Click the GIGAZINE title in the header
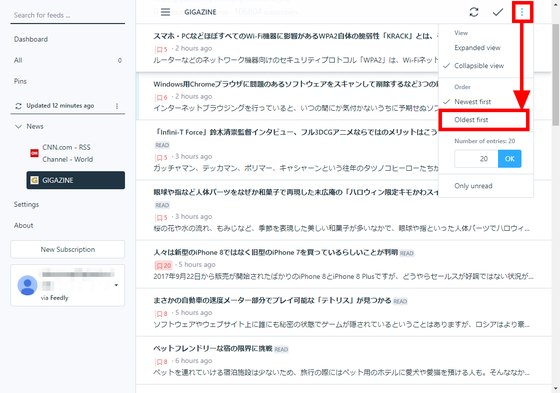Image resolution: width=560 pixels, height=393 pixels. [x=200, y=12]
